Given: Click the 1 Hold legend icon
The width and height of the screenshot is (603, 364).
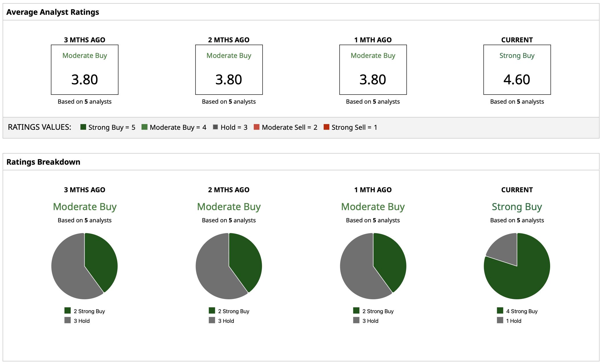Looking at the screenshot, I should (500, 320).
